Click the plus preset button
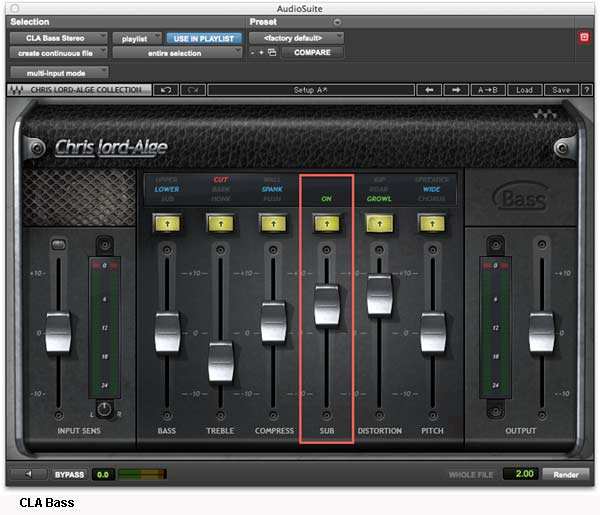 point(261,52)
